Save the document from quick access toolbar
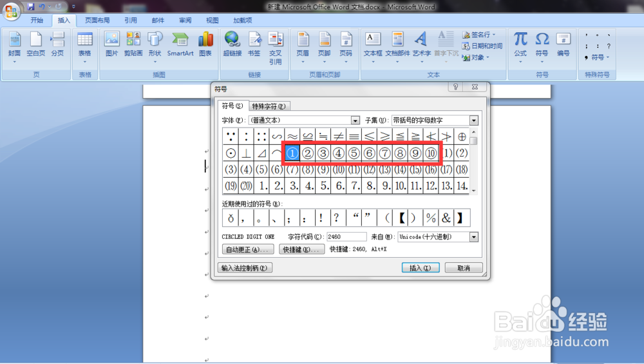 31,6
